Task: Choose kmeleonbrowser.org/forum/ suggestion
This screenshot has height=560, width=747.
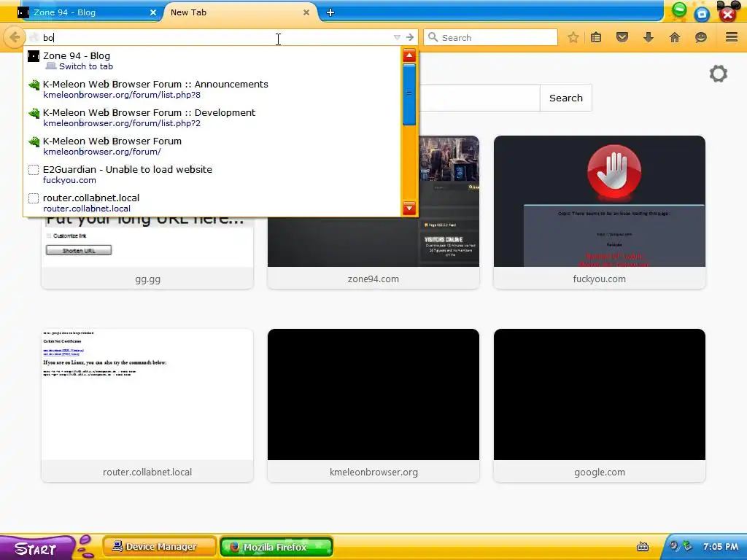Action: click(x=212, y=146)
